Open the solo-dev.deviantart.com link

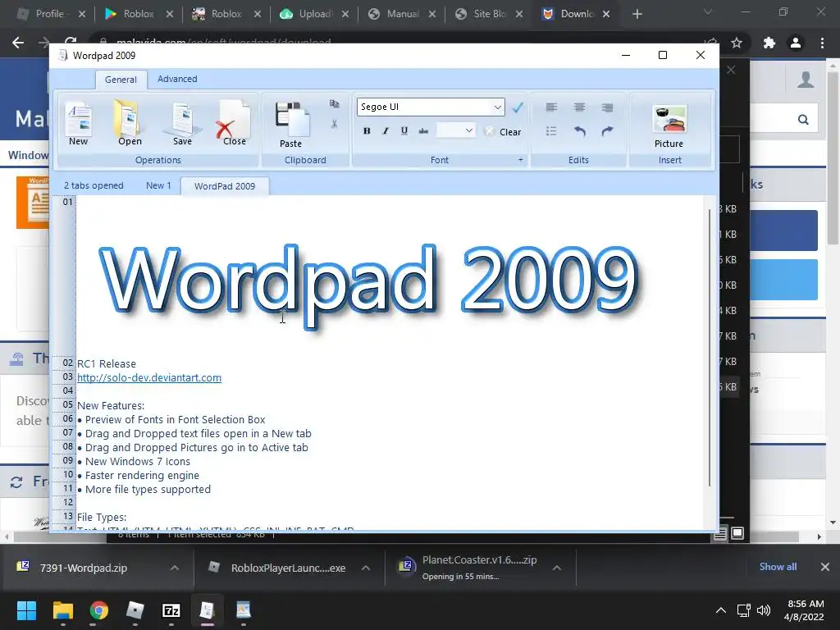[x=149, y=377]
